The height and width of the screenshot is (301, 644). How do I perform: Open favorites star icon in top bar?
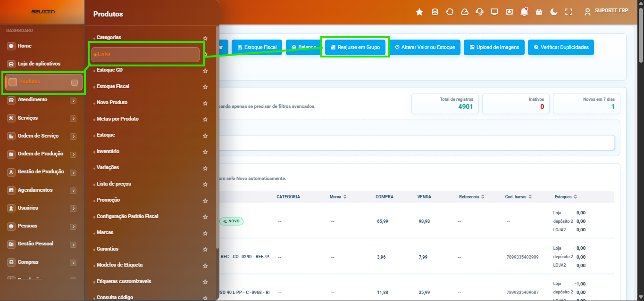[x=419, y=12]
